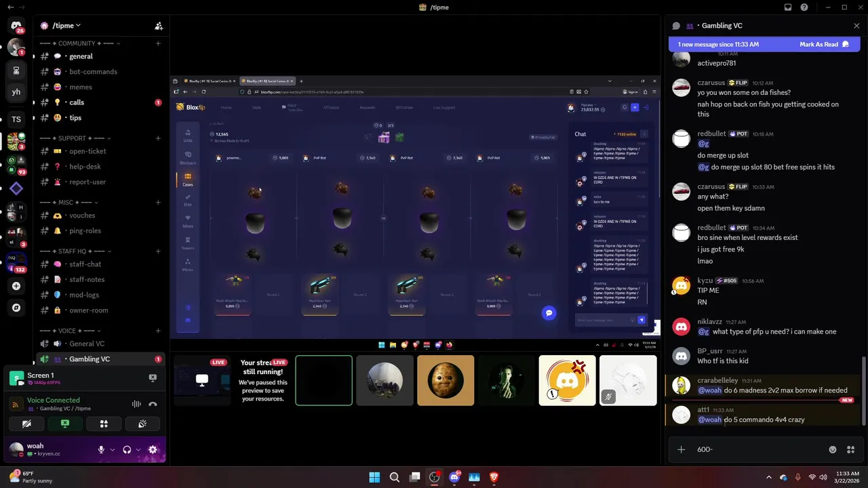
Task: Collapse the COMMUNITY category
Action: [81, 43]
